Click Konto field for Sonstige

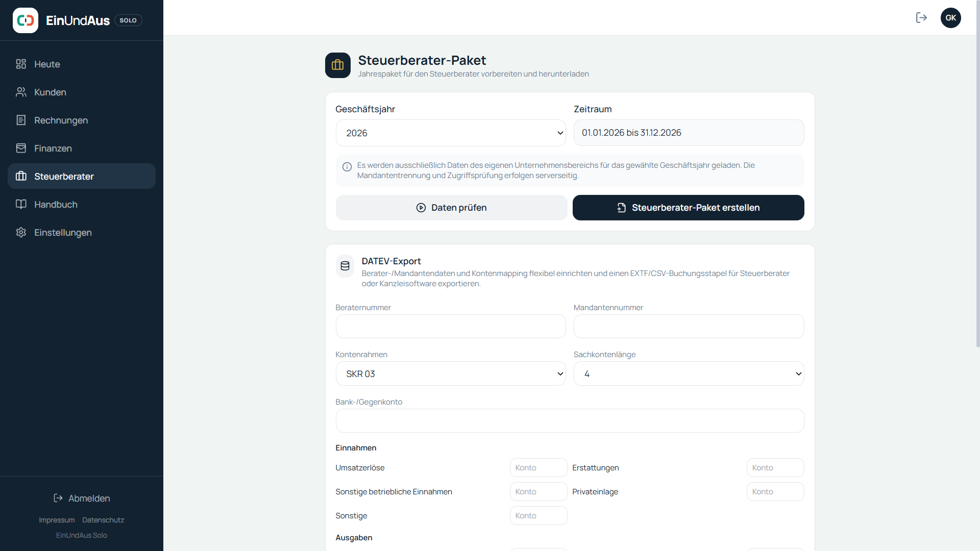pyautogui.click(x=538, y=515)
